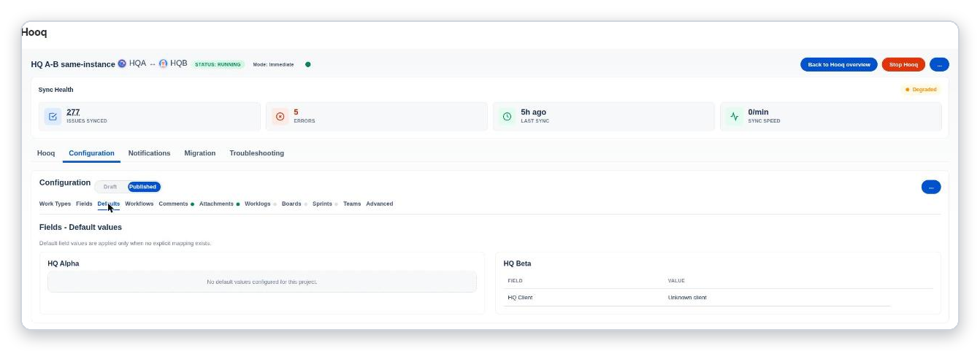The height and width of the screenshot is (351, 980).
Task: Click green status dot beside Mode: Immediate
Action: coord(307,64)
